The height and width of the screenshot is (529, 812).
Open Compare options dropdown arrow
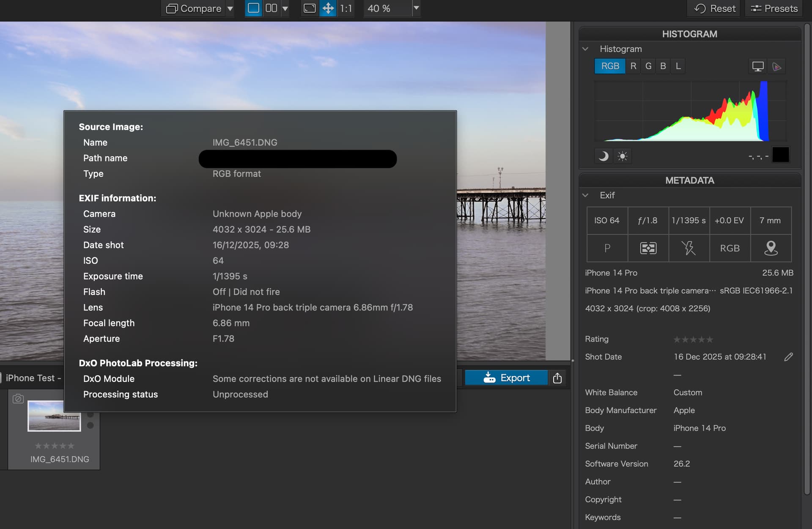230,8
